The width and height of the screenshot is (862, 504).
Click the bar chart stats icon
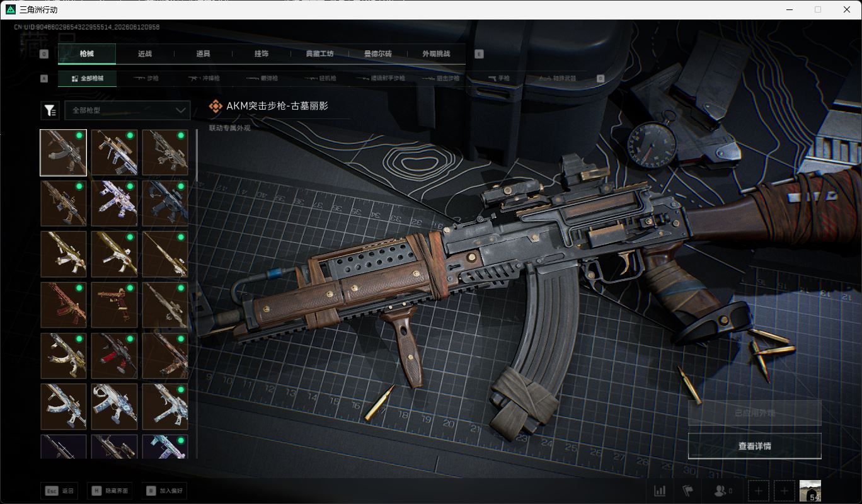click(660, 491)
